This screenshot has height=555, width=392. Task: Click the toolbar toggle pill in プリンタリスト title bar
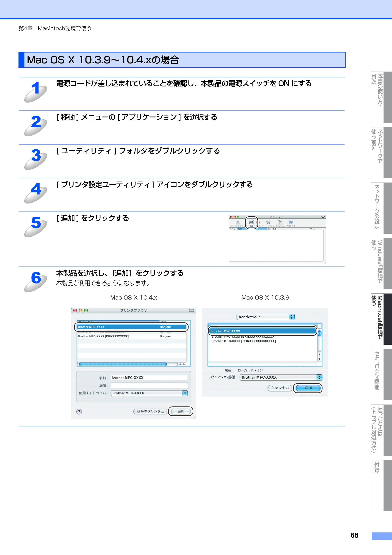tap(323, 217)
